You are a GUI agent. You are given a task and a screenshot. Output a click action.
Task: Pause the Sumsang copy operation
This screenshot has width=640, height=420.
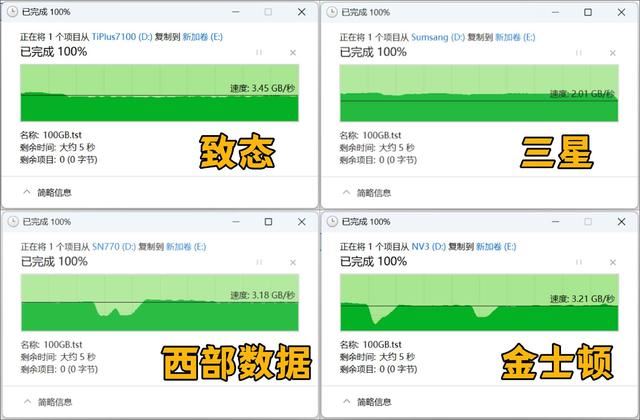[578, 53]
